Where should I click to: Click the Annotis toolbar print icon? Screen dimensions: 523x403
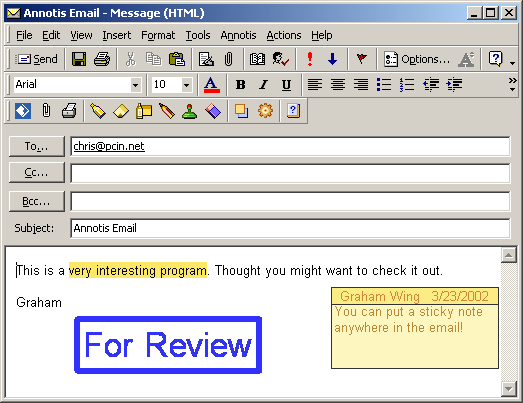pyautogui.click(x=69, y=110)
